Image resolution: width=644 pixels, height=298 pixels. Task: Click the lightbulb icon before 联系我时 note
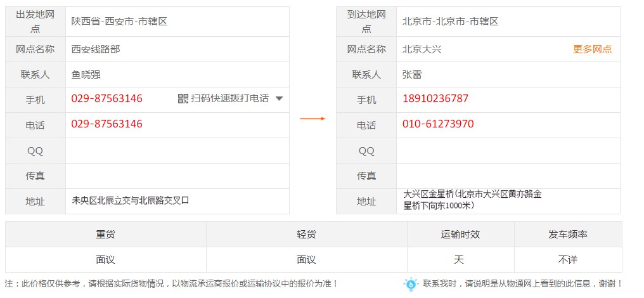pos(410,284)
